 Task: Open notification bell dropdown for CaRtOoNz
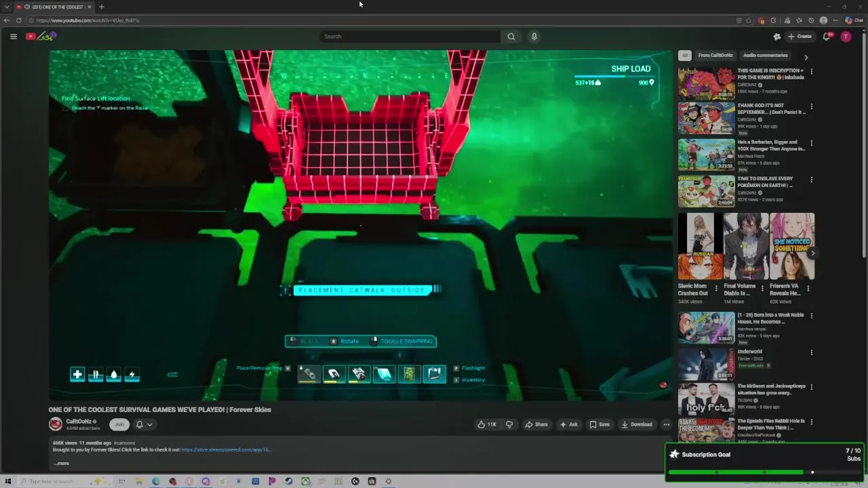pyautogui.click(x=144, y=424)
